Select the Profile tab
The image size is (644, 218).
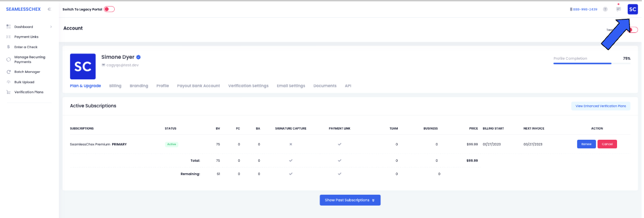163,86
